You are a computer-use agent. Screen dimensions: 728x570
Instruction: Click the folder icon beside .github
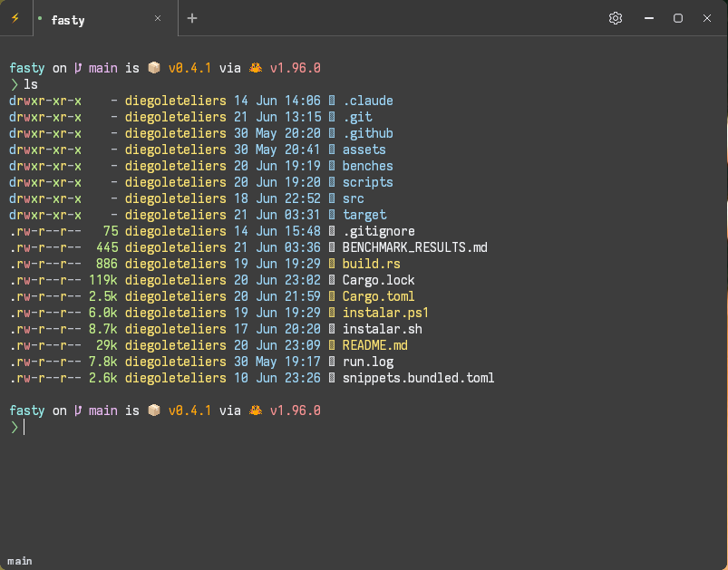[x=332, y=133]
